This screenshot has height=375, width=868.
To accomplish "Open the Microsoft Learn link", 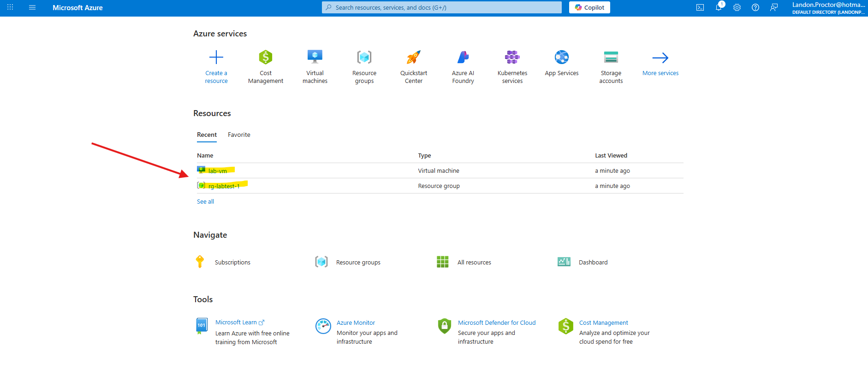I will [x=239, y=322].
